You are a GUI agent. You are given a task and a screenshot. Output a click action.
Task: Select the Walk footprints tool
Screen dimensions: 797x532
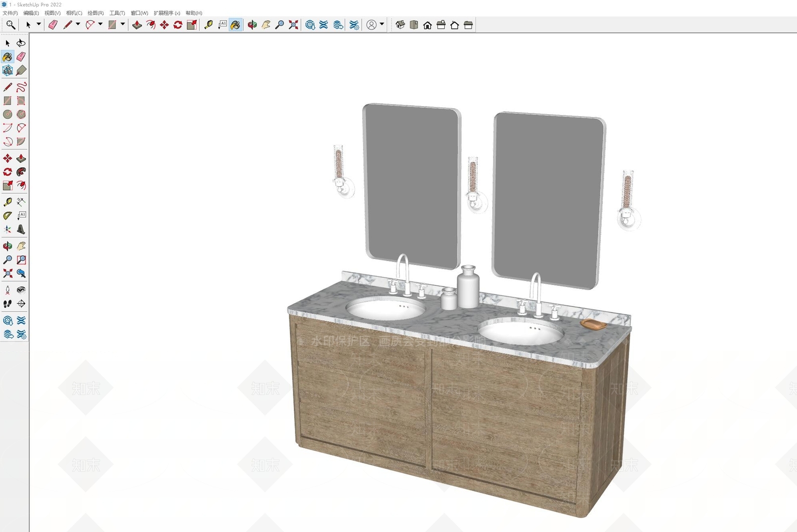[x=7, y=303]
